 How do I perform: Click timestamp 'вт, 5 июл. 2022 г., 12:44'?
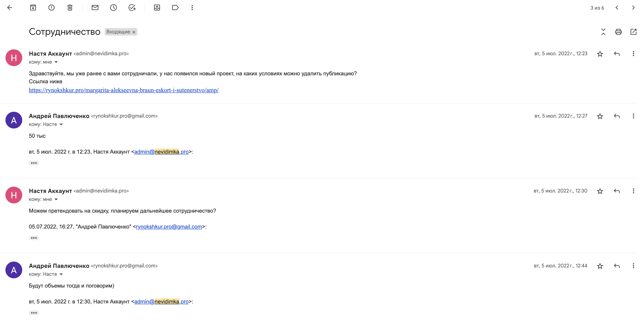560,266
